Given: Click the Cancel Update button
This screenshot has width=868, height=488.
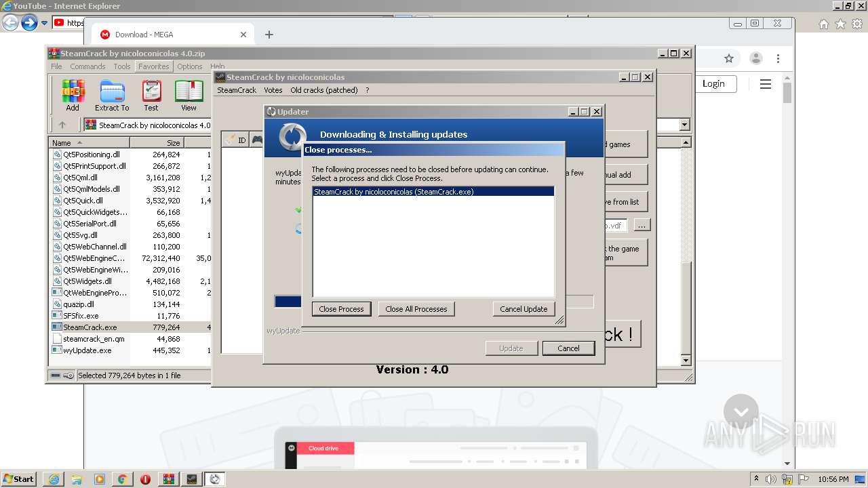Looking at the screenshot, I should coord(524,309).
